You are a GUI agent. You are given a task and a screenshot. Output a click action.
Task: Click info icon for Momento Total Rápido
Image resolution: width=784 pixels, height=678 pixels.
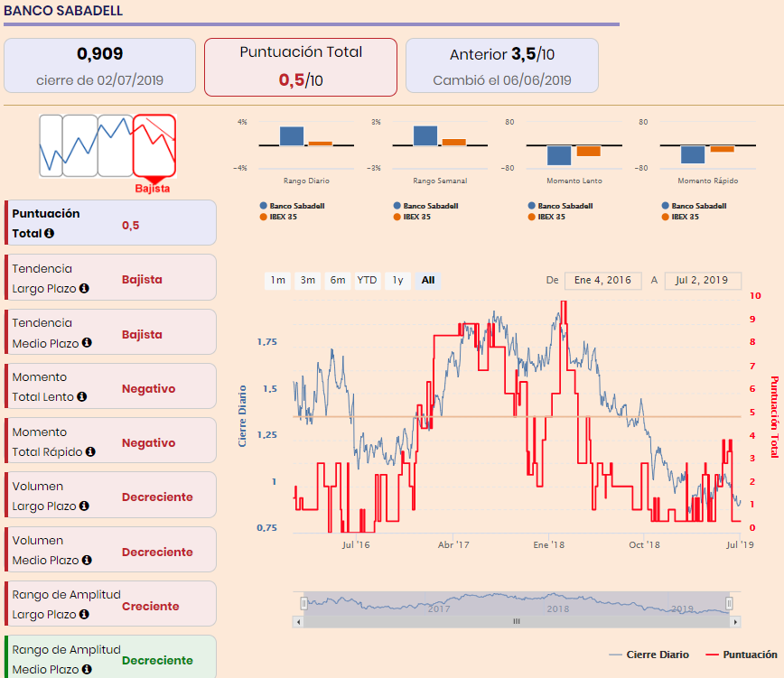(x=90, y=451)
